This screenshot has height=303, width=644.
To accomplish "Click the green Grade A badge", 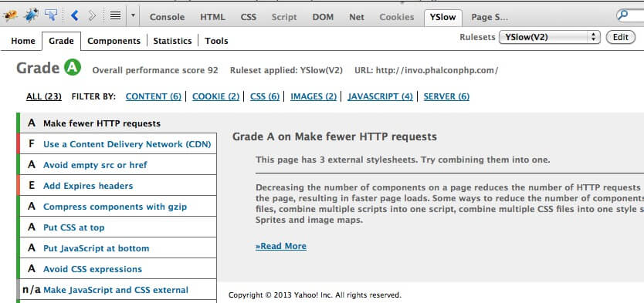I will pos(73,68).
